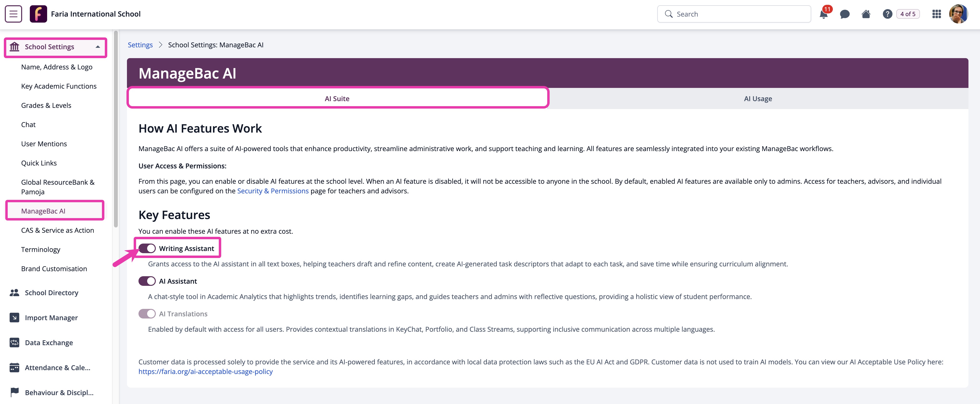Click the School Directory people icon
980x404 pixels.
[14, 293]
